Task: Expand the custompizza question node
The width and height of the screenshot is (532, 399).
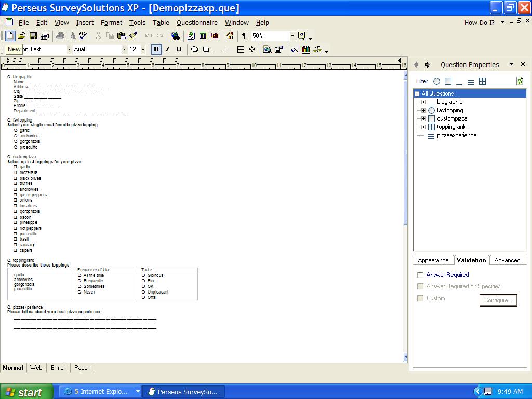Action: (x=423, y=118)
